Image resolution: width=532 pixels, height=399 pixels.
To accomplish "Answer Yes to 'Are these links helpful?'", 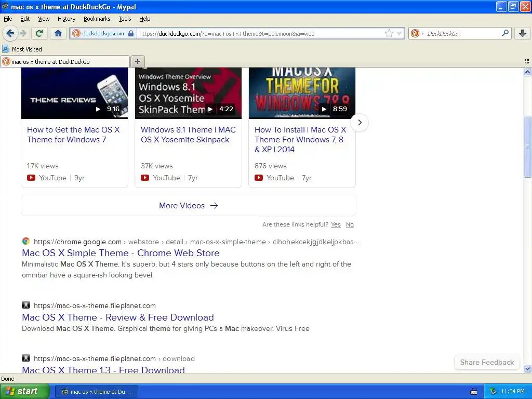I will [x=336, y=224].
